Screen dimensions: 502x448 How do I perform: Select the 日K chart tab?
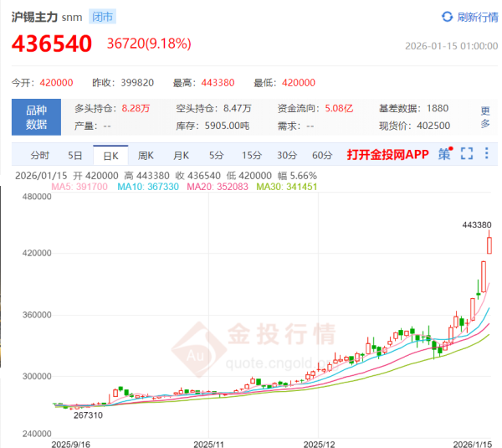pyautogui.click(x=110, y=156)
